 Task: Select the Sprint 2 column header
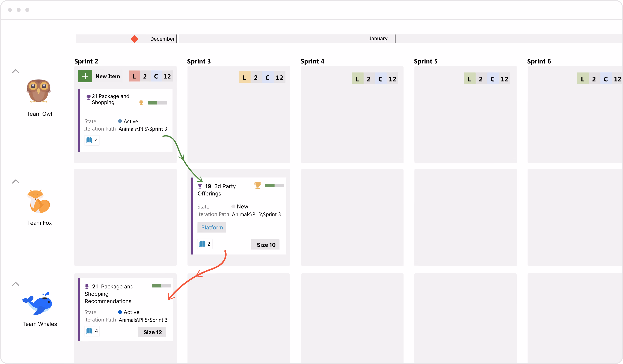pyautogui.click(x=86, y=61)
